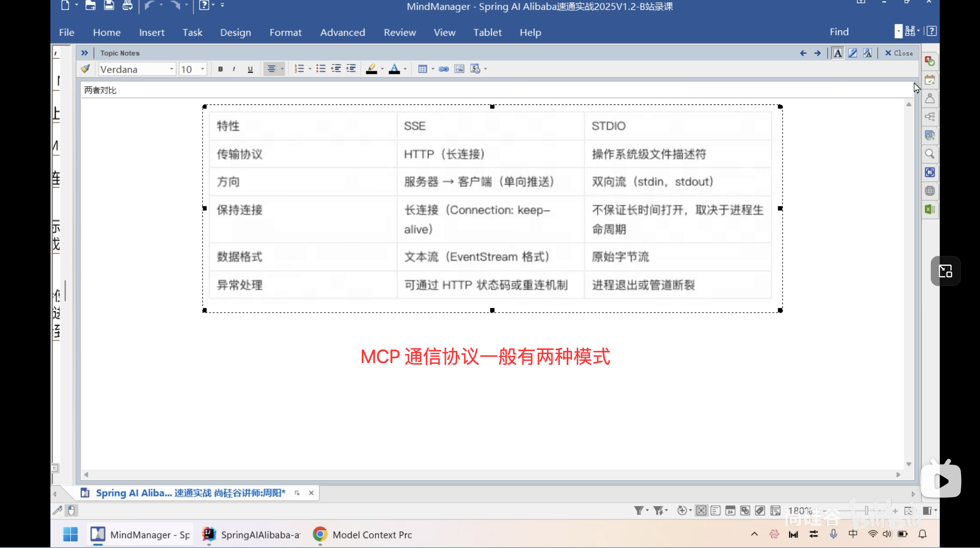
Task: Switch to SpringAIAlibaba IntelliJ in taskbar
Action: pos(252,534)
